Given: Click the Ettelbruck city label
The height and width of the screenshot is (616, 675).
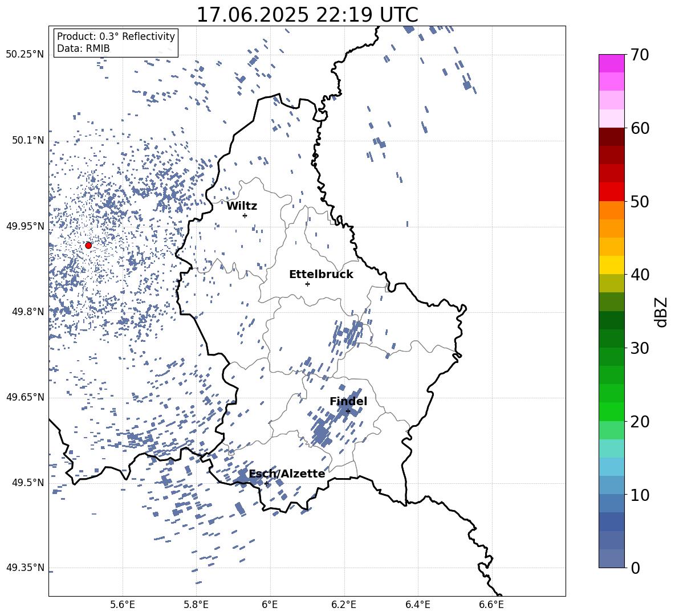Looking at the screenshot, I should (x=321, y=275).
